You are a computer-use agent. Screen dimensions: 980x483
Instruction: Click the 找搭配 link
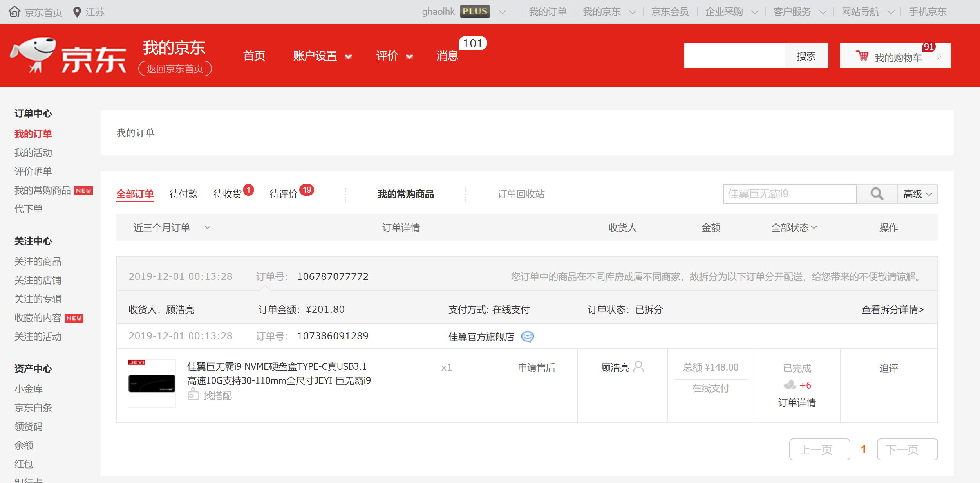217,396
